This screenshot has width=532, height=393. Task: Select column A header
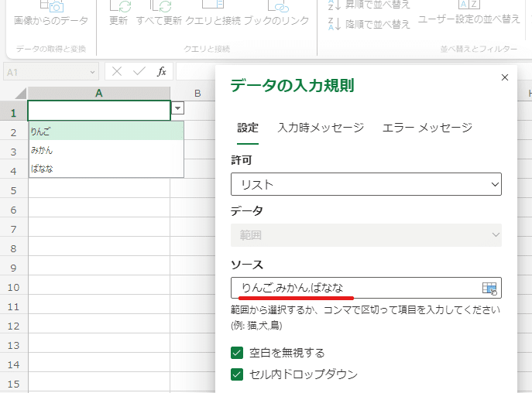click(x=98, y=94)
